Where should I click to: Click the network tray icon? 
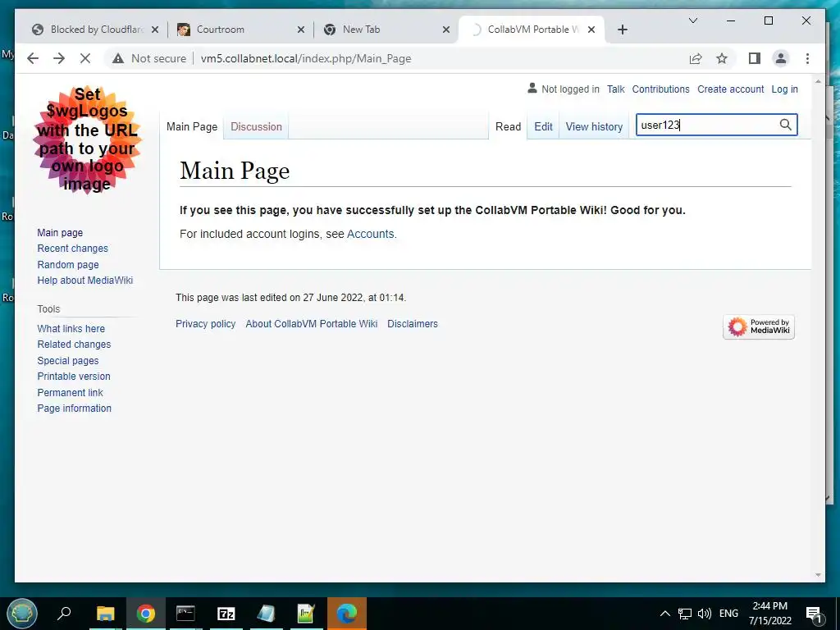pyautogui.click(x=685, y=614)
